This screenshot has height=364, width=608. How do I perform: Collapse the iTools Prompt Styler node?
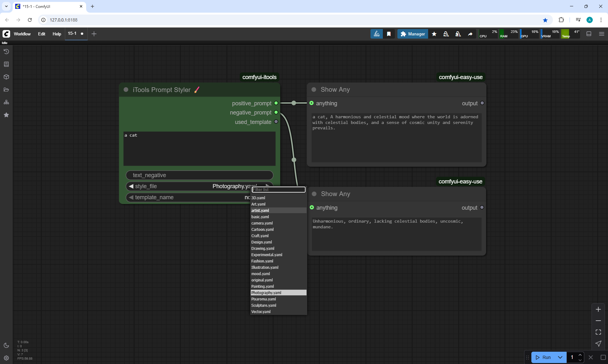tap(126, 90)
